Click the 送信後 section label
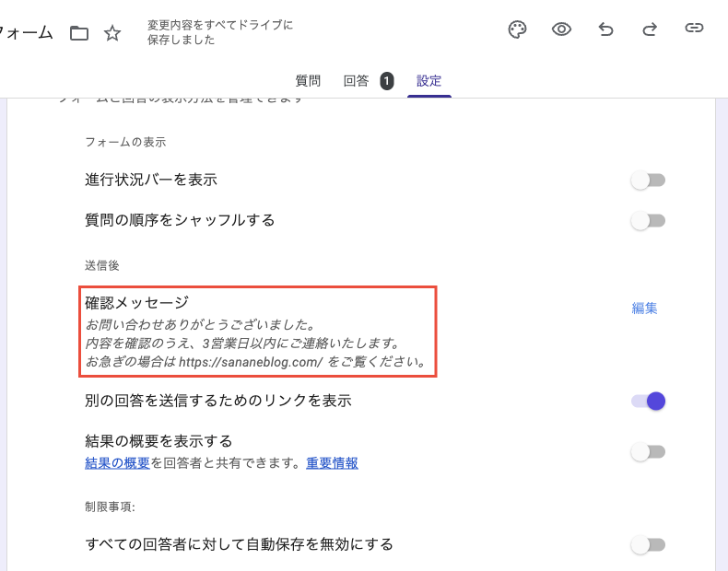The image size is (728, 571). click(102, 265)
